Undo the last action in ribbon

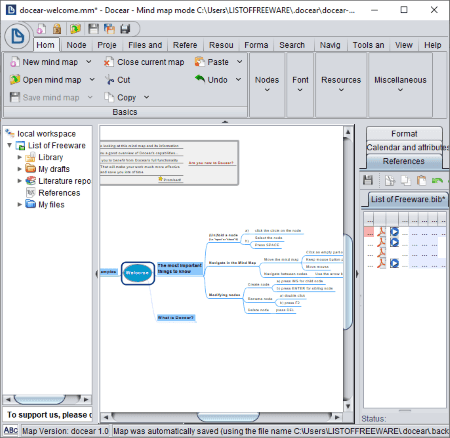tap(211, 80)
